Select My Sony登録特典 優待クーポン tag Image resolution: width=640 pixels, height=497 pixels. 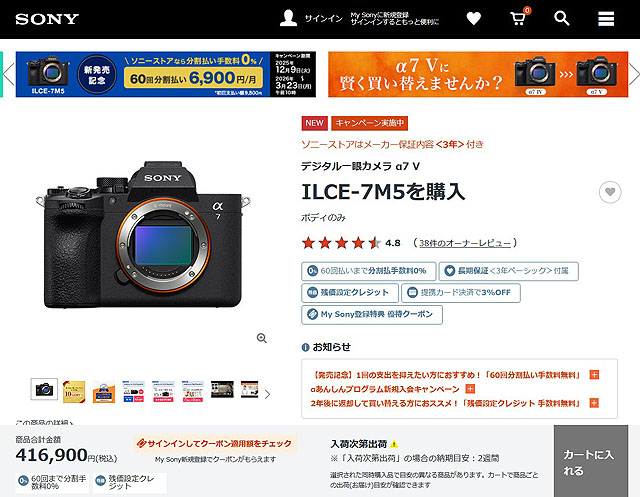[372, 315]
